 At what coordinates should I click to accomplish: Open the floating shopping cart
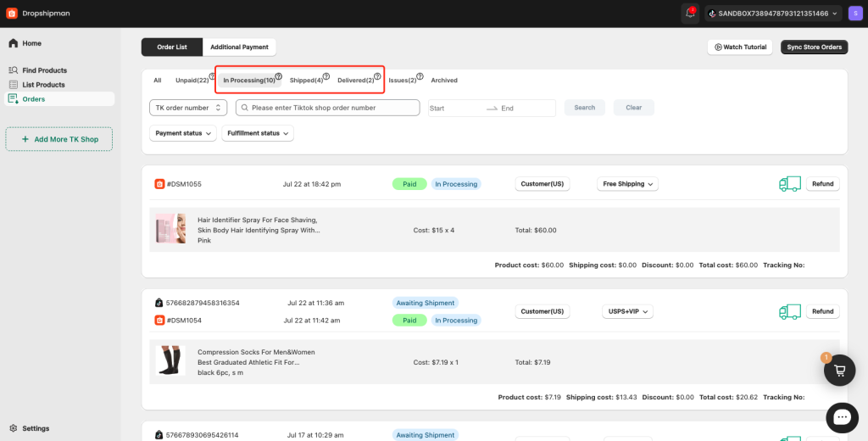pyautogui.click(x=840, y=370)
